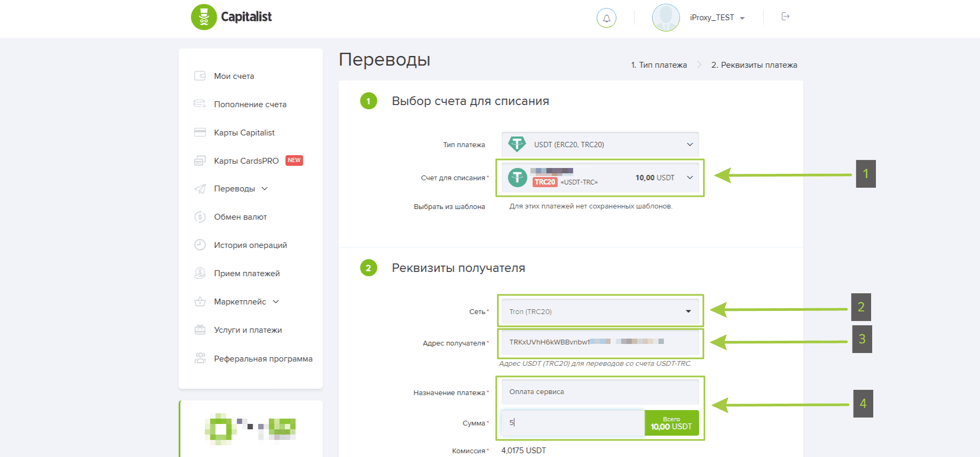This screenshot has height=457, width=980.
Task: Click the clock icon beside История операций
Action: (200, 245)
